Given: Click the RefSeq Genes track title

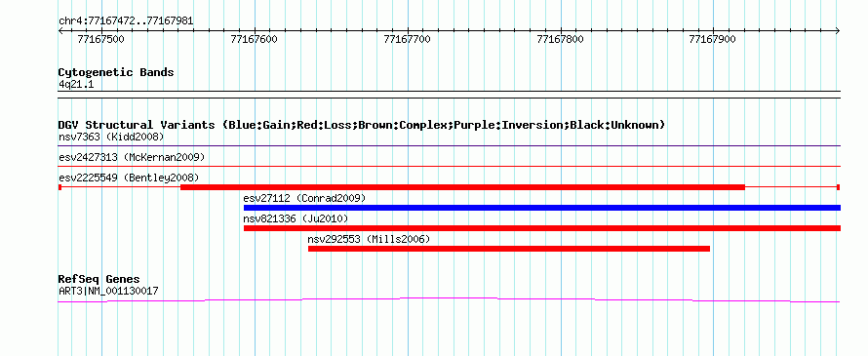Looking at the screenshot, I should pyautogui.click(x=99, y=279).
